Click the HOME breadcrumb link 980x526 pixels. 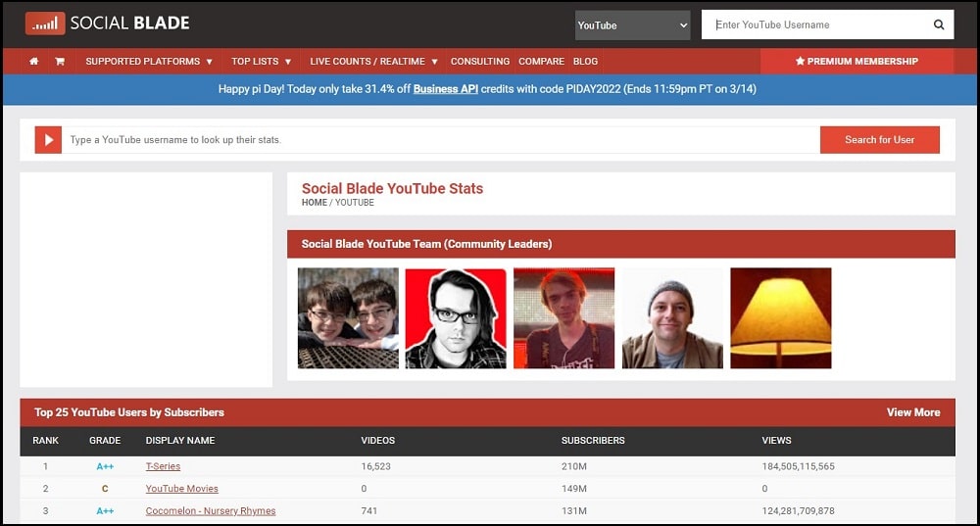(x=315, y=203)
